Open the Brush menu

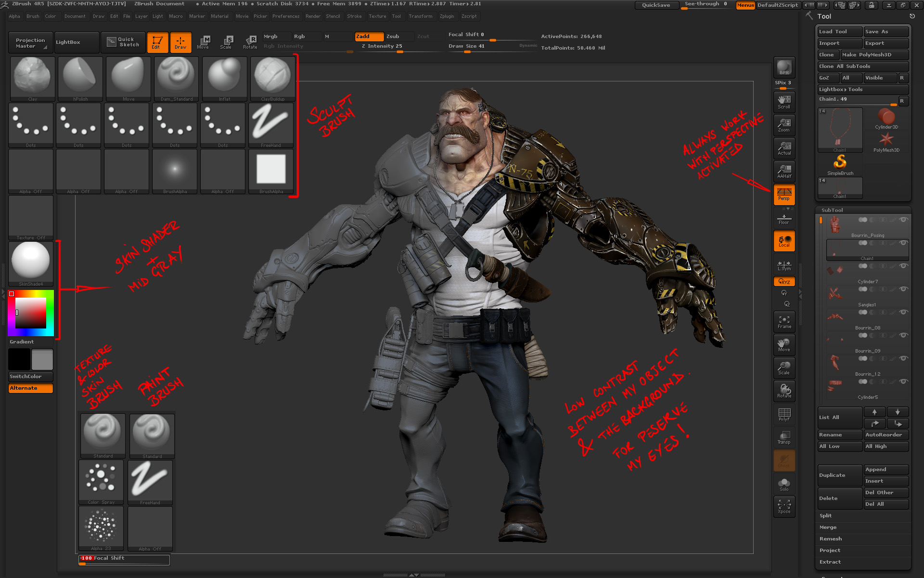tap(33, 16)
